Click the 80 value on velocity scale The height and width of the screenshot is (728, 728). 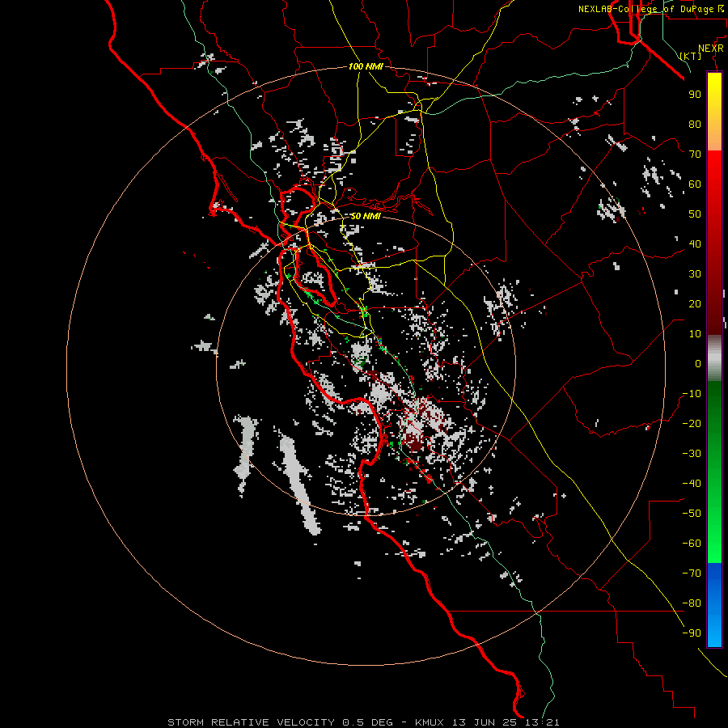pyautogui.click(x=695, y=124)
